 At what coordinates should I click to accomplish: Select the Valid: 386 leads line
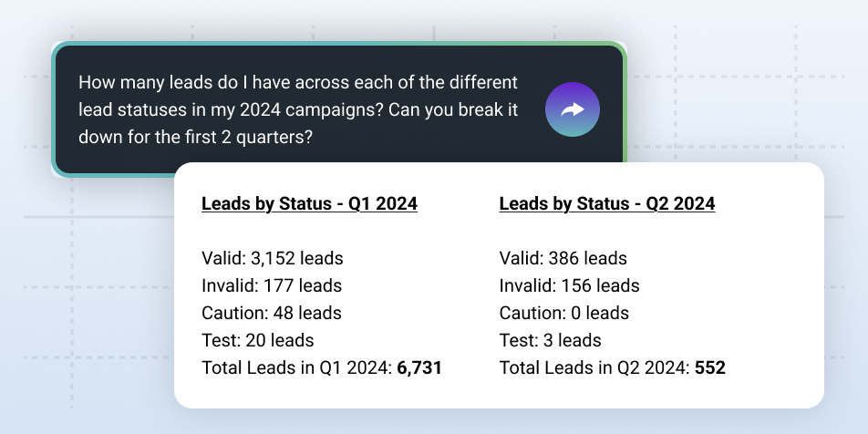click(563, 258)
